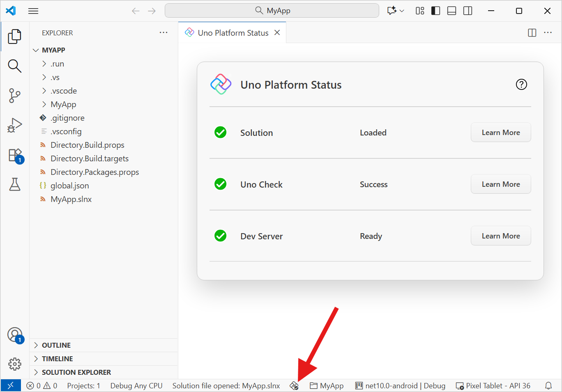Screen dimensions: 562x392
Task: Click Learn More next to Dev Server
Action: tap(501, 236)
